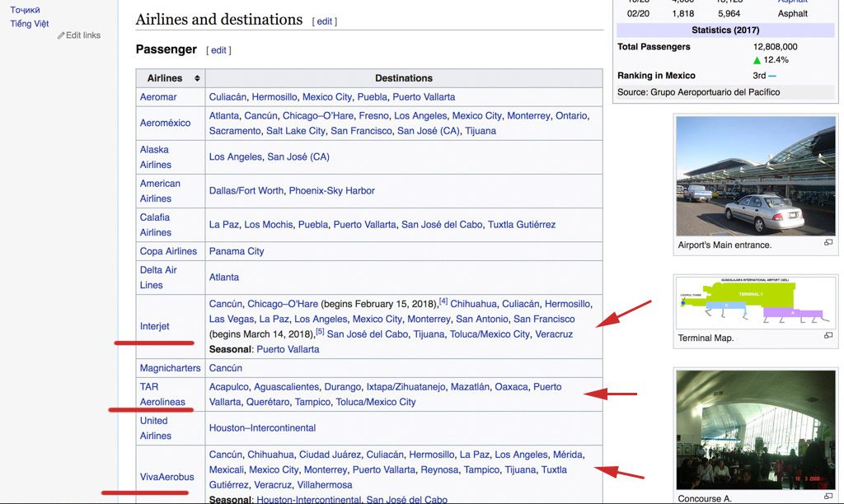
Task: Click Mazatlán destination link
Action: click(x=470, y=387)
